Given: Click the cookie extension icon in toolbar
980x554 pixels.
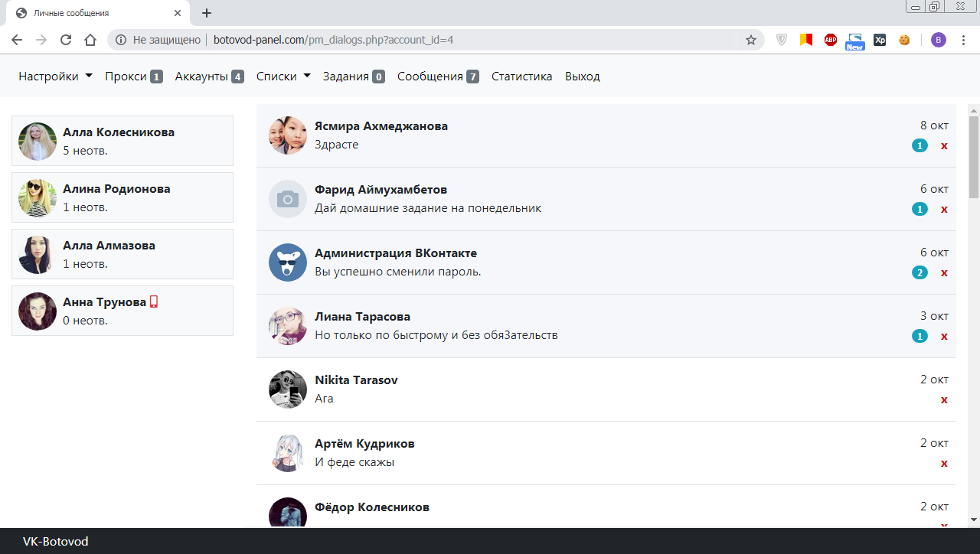Looking at the screenshot, I should [904, 40].
